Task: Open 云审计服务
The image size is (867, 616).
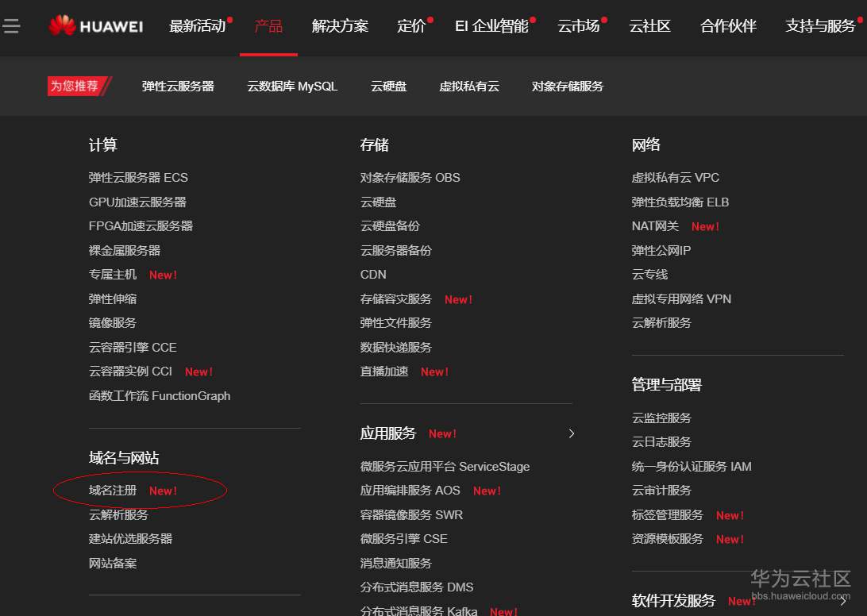Action: 662,491
